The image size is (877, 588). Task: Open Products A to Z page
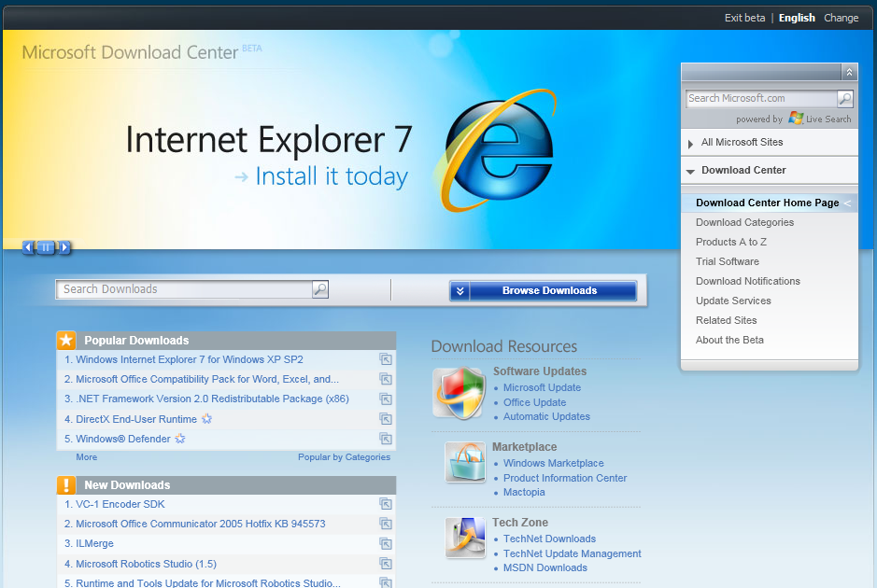729,242
